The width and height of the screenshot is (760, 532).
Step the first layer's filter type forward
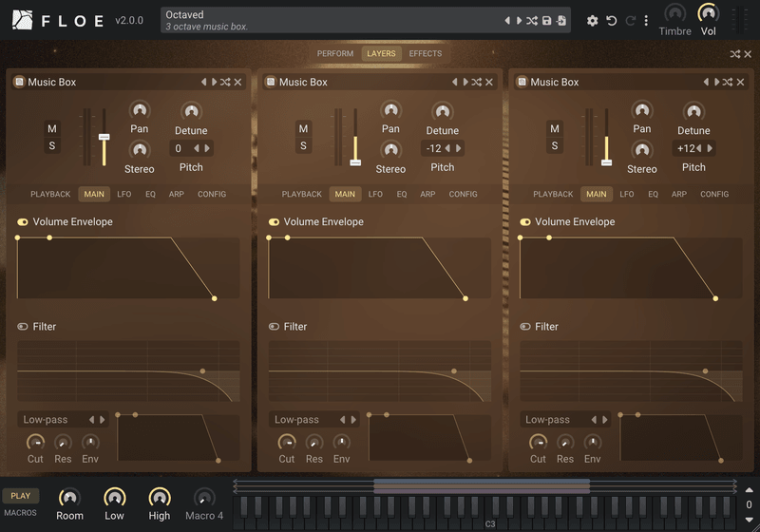103,420
